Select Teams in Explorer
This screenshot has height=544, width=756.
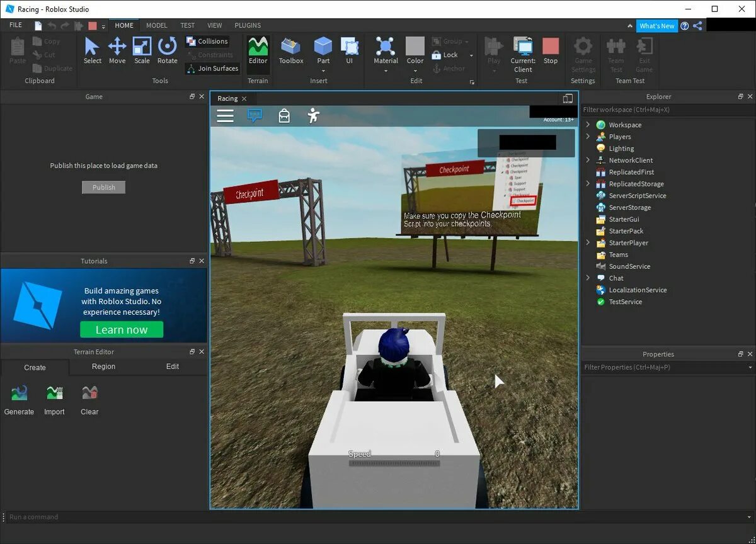(618, 254)
